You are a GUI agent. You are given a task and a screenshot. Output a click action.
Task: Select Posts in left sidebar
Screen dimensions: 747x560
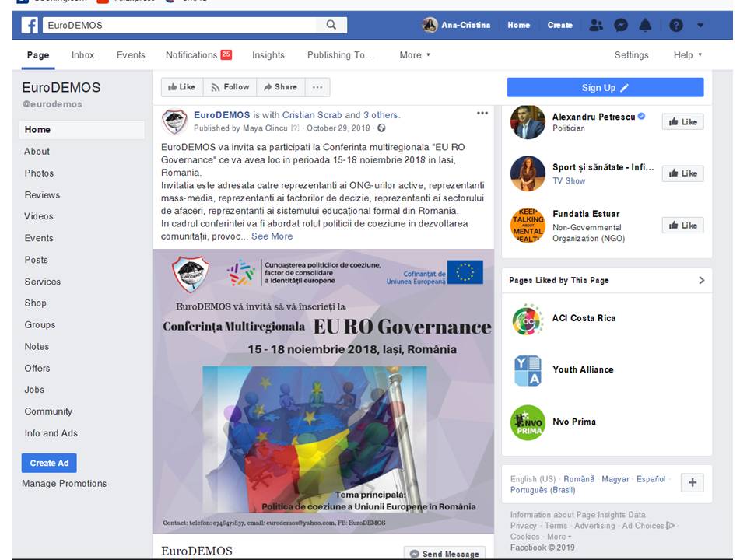point(37,260)
